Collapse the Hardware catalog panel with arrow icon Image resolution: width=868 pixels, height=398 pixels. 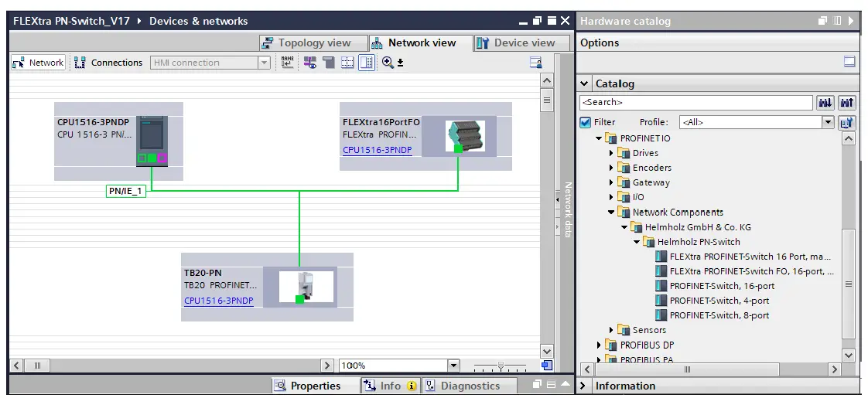[x=851, y=21]
